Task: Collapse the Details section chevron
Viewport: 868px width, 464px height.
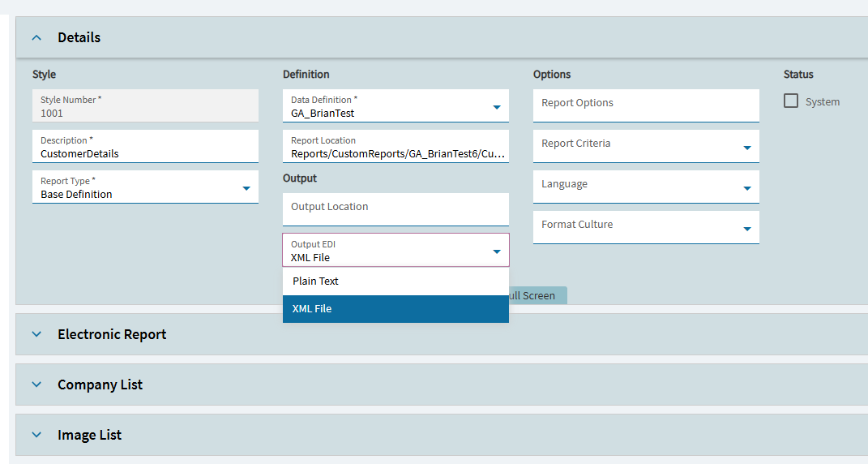Action: coord(36,38)
